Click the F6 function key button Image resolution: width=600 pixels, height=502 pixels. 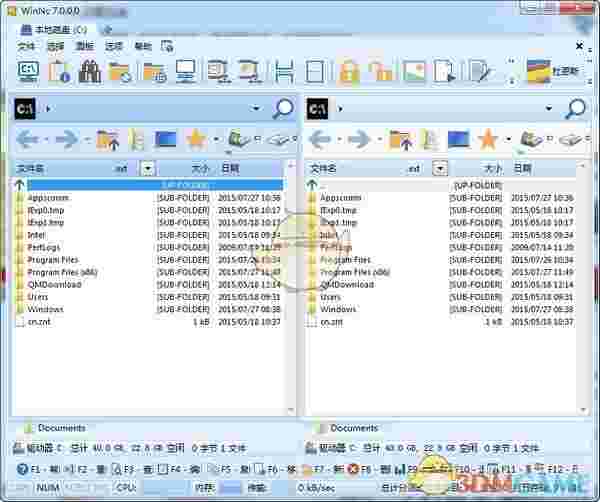(275, 469)
